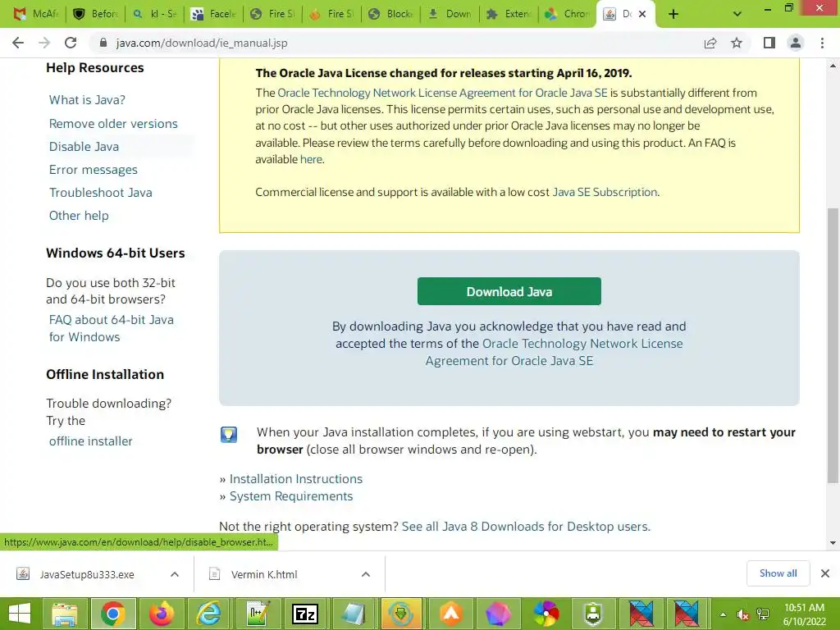The height and width of the screenshot is (630, 840).
Task: Open Troubleshoot Java link
Action: [x=100, y=192]
